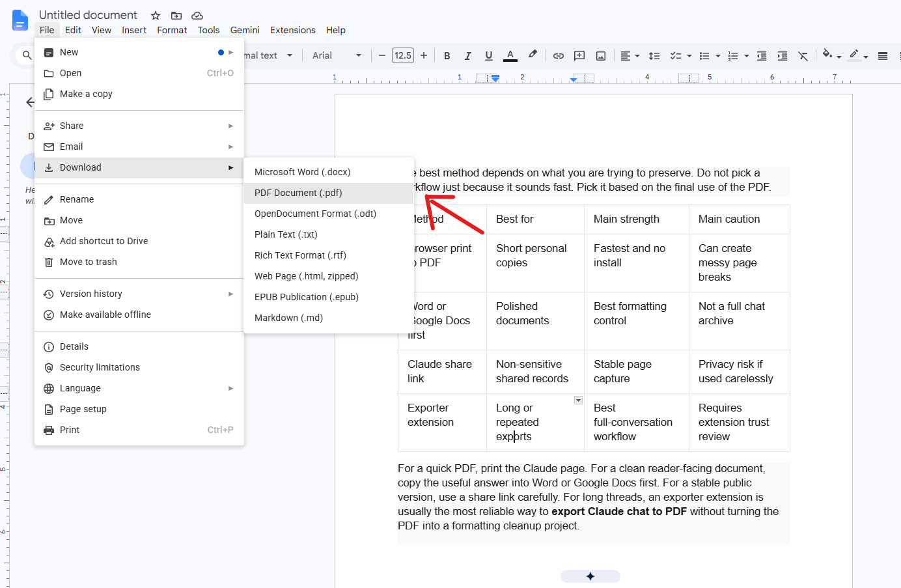Open the line and paragraph spacing icon
This screenshot has width=901, height=588.
pos(654,55)
